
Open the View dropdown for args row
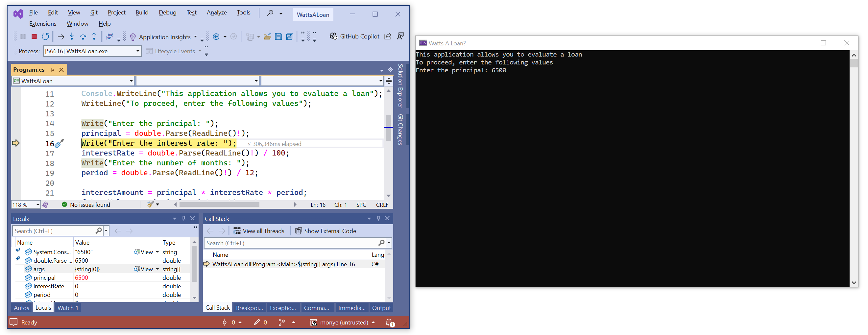157,269
